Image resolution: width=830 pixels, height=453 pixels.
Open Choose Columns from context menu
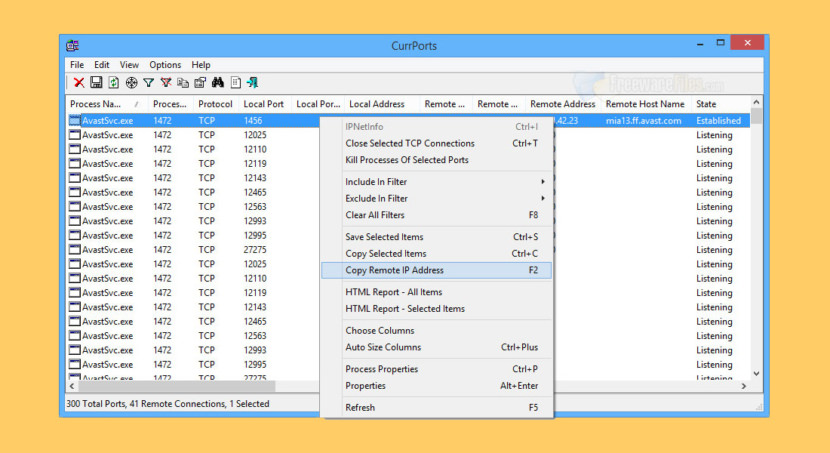pos(437,330)
